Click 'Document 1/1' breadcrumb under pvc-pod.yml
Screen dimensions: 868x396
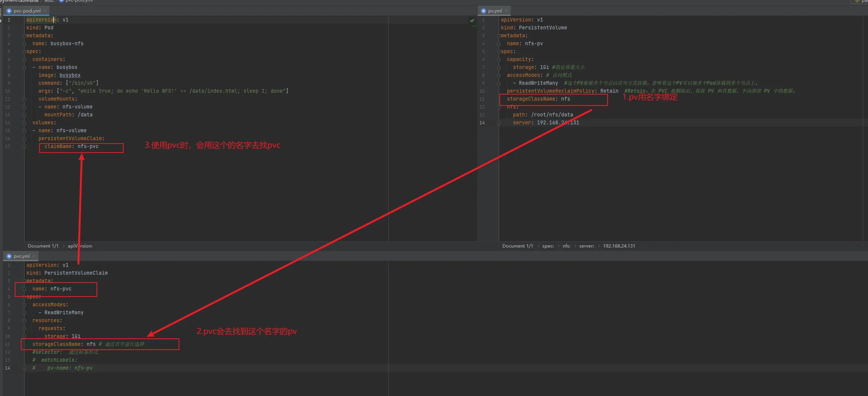point(43,246)
